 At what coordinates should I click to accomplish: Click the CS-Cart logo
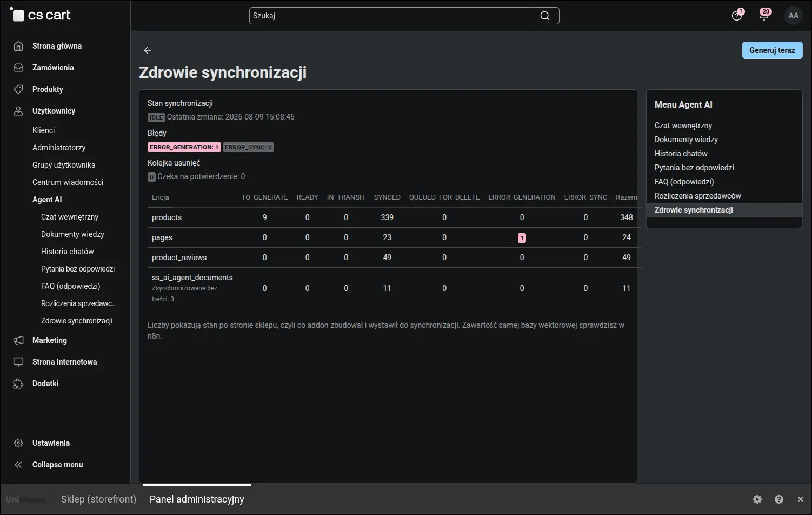tap(41, 15)
